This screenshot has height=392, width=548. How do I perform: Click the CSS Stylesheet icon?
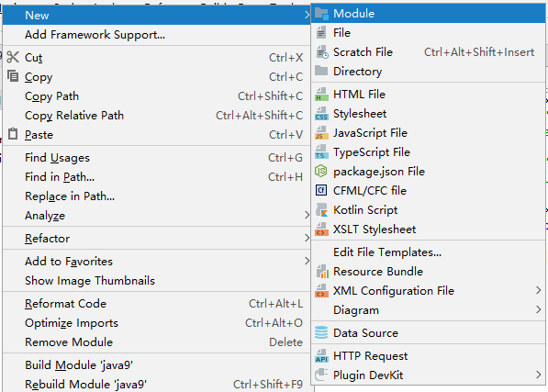pyautogui.click(x=321, y=114)
